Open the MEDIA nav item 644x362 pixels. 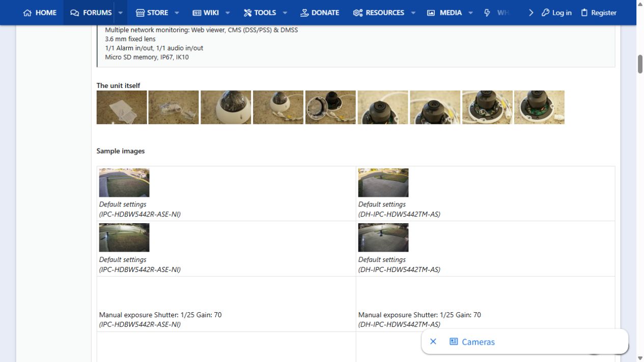coord(444,13)
